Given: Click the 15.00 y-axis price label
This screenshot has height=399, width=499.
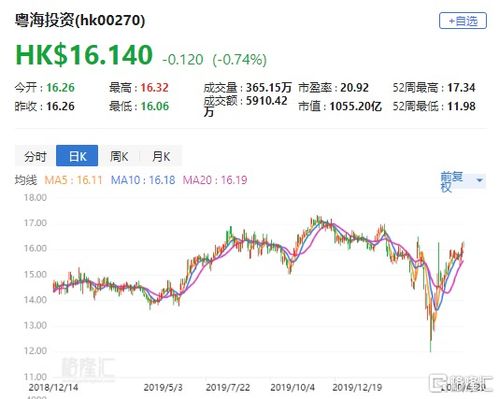Looking at the screenshot, I should pyautogui.click(x=35, y=274).
